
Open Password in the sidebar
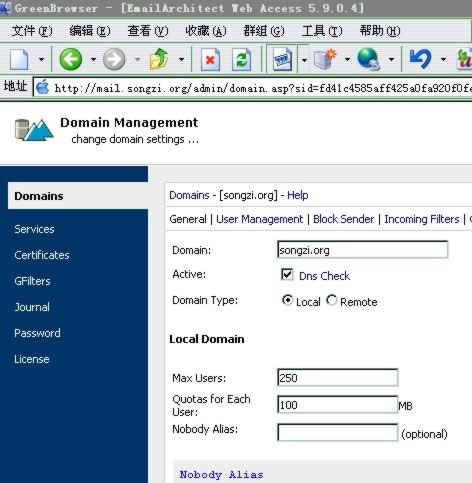(x=37, y=333)
